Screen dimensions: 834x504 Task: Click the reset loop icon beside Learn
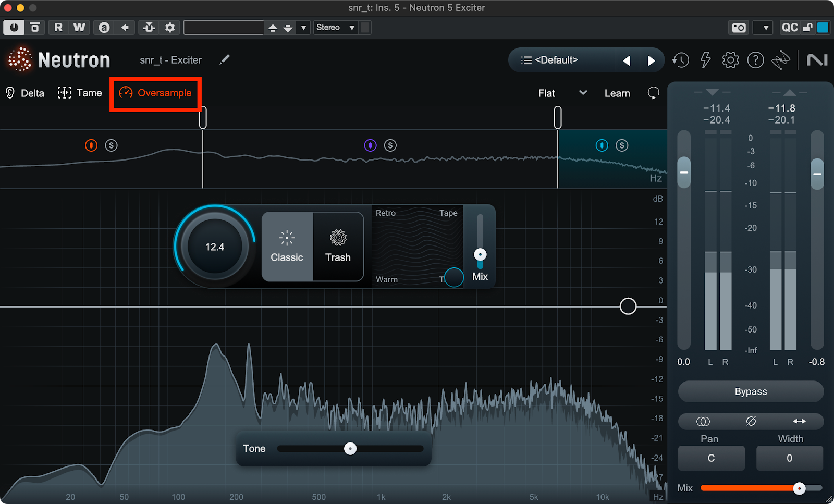(x=653, y=93)
